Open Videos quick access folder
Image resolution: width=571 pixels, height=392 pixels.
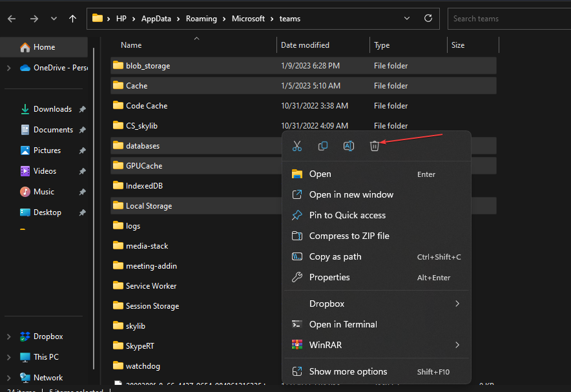[38, 171]
